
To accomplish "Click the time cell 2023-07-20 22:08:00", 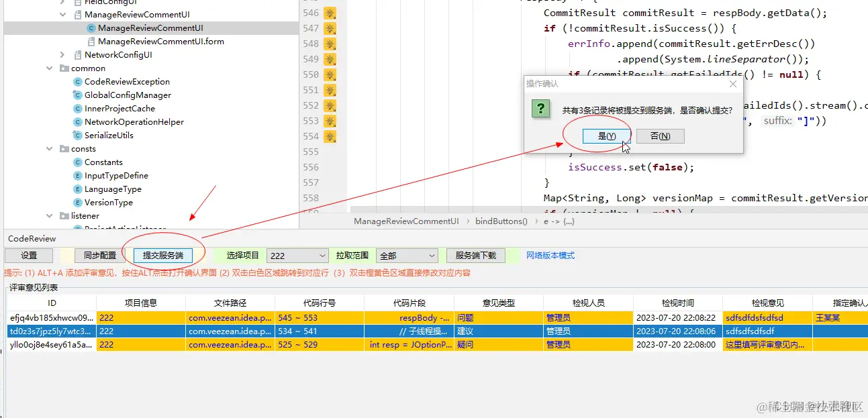I will click(678, 344).
